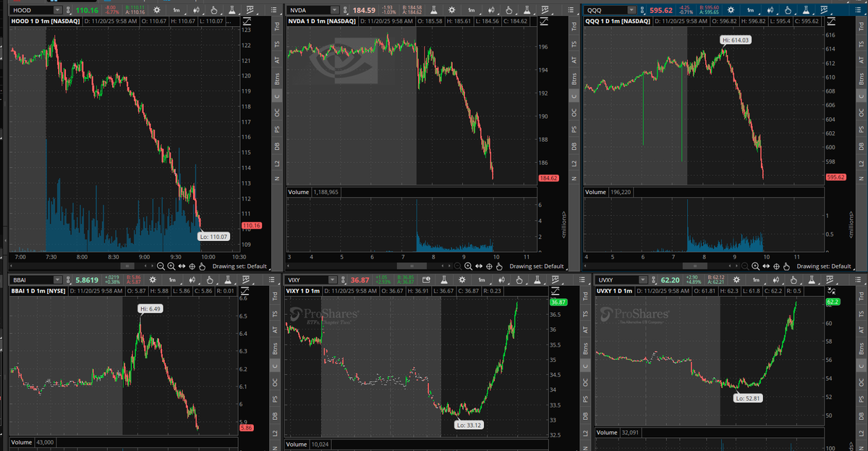868x451 pixels.
Task: Toggle TS side tab of UVXY chart
Action: [861, 314]
